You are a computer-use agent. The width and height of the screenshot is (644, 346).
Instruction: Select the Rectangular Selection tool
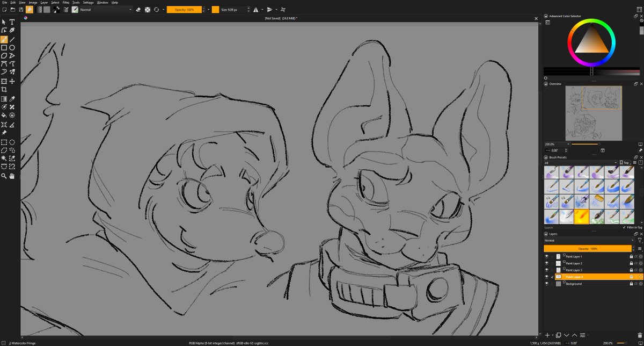pyautogui.click(x=4, y=142)
